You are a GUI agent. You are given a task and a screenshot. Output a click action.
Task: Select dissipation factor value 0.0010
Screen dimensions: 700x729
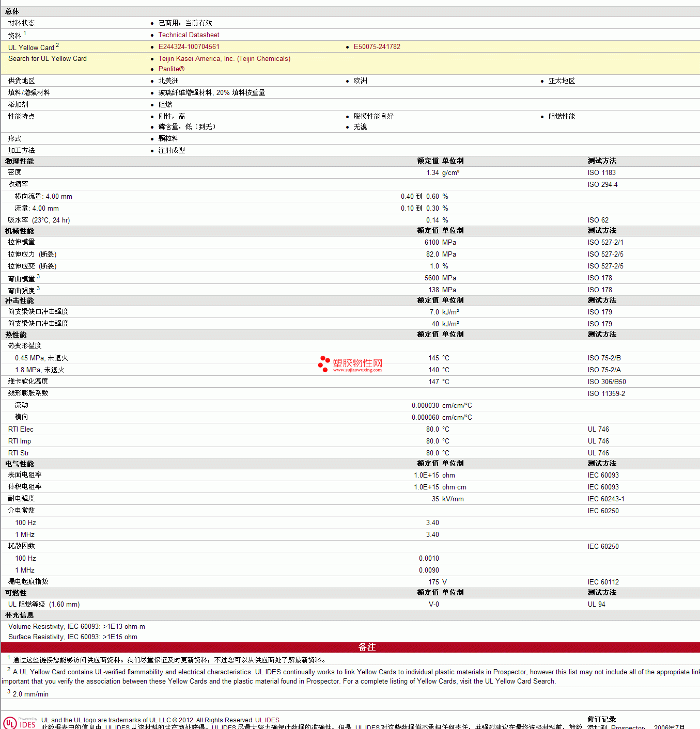[x=429, y=558]
